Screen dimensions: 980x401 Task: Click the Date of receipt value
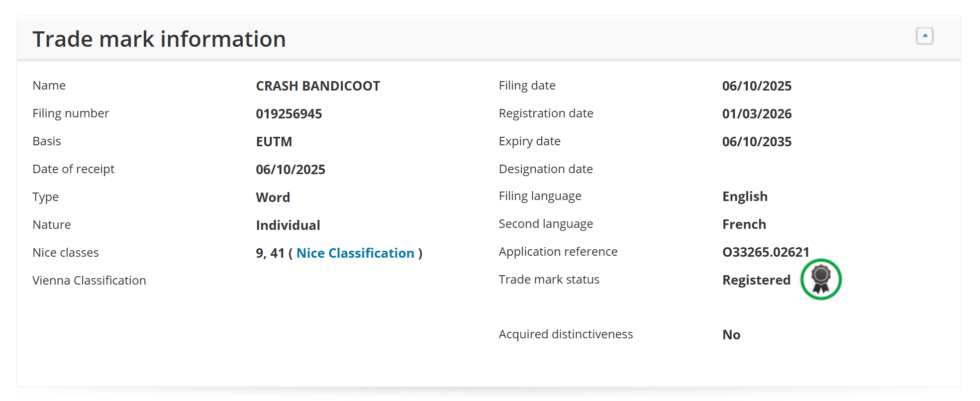click(291, 170)
